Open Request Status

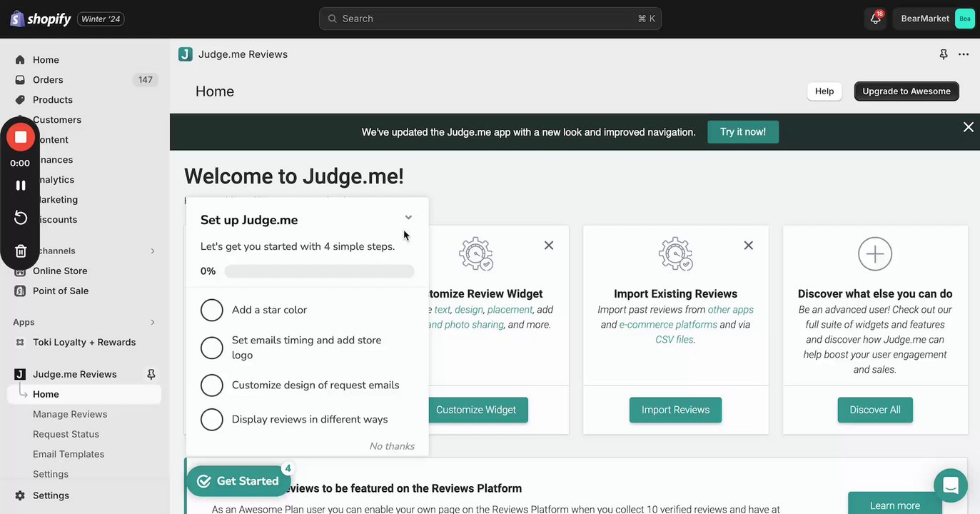[66, 434]
